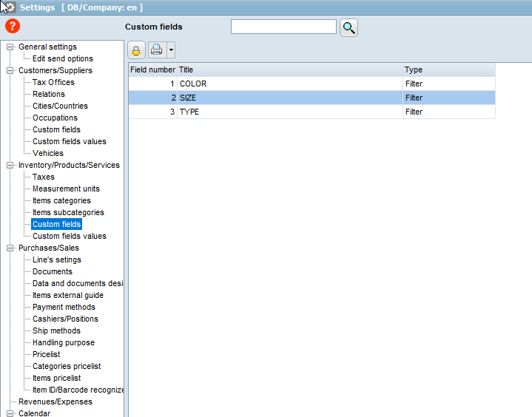532x417 pixels.
Task: Open Pricelist
Action: click(x=46, y=354)
